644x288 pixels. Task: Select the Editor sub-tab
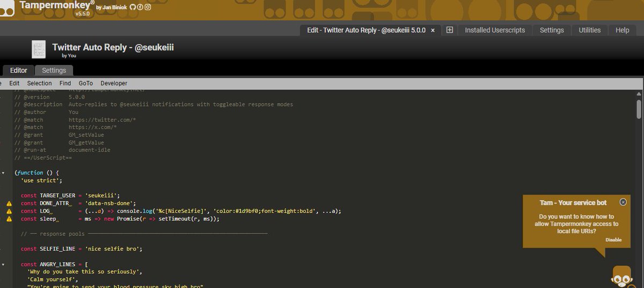(x=18, y=70)
